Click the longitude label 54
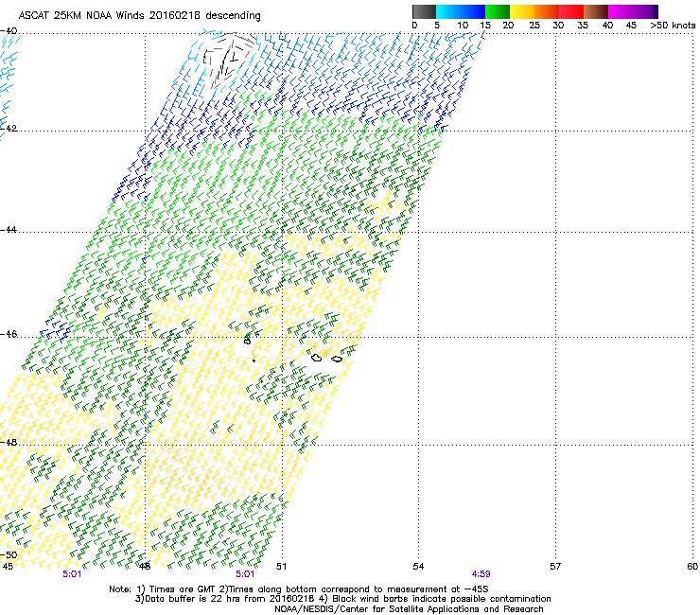Viewport: 700px width, 615px height. (418, 567)
